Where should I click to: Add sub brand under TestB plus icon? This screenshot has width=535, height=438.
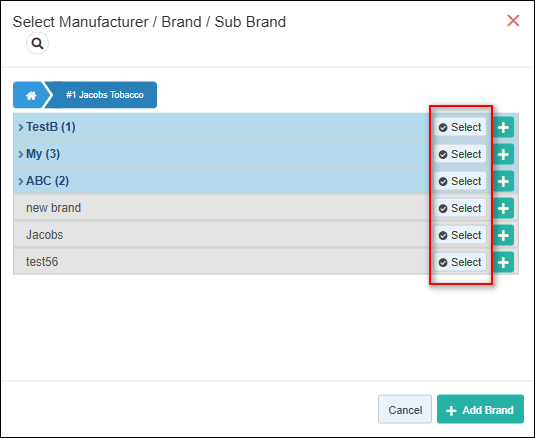(503, 127)
